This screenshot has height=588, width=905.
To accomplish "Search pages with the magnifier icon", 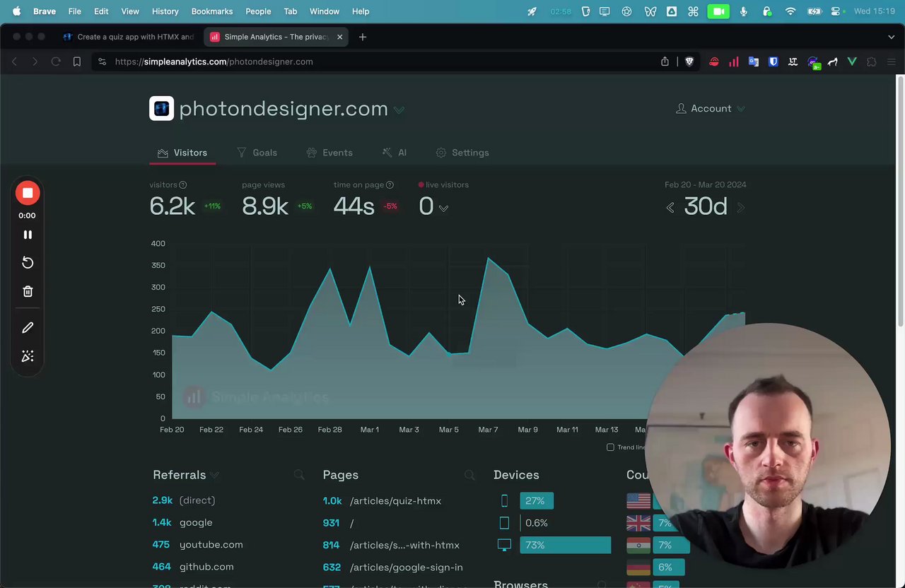I will (x=469, y=475).
